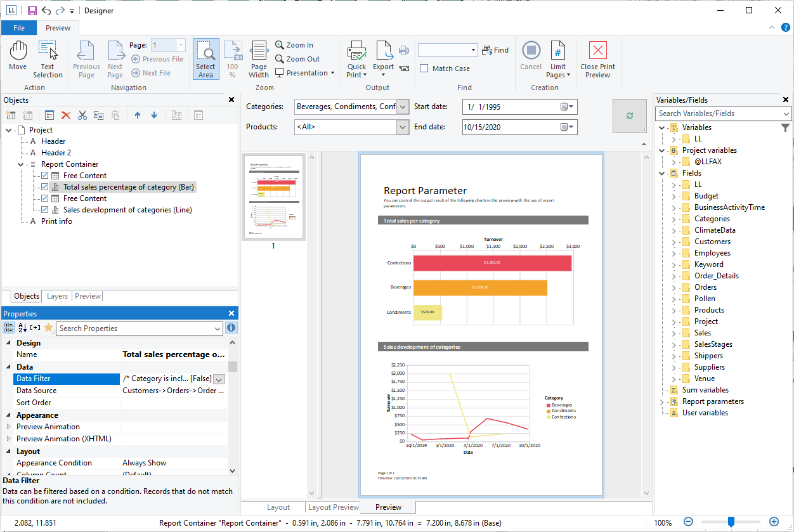The height and width of the screenshot is (532, 794).
Task: Uncheck Sales development of categories (Line)
Action: [44, 210]
